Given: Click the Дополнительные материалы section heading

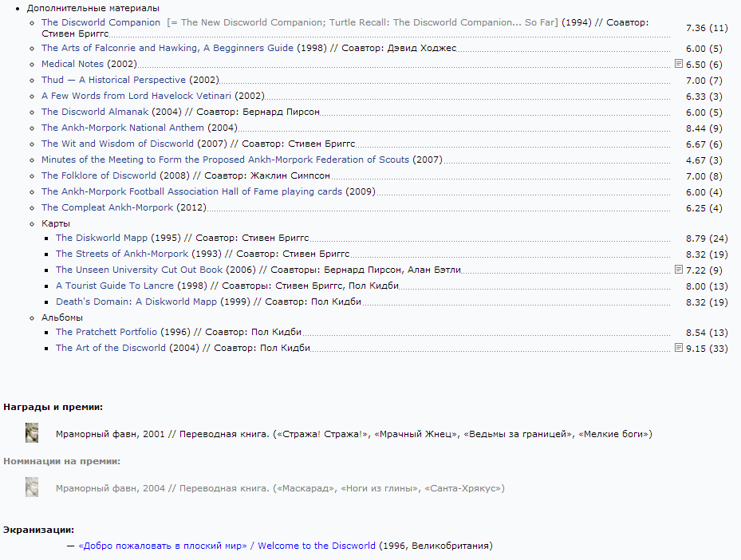Looking at the screenshot, I should tap(93, 8).
